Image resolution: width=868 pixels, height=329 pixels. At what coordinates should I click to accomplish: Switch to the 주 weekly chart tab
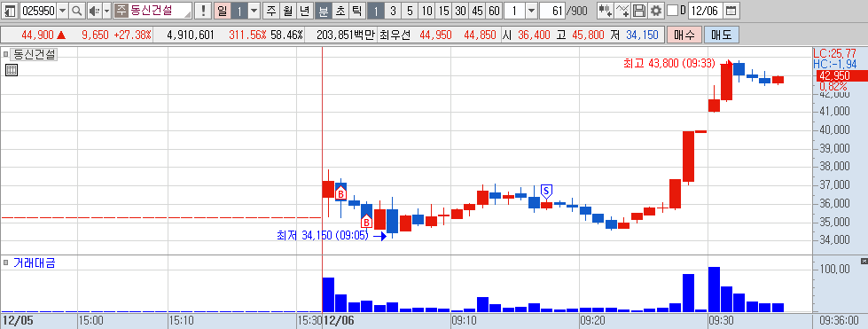[x=270, y=11]
